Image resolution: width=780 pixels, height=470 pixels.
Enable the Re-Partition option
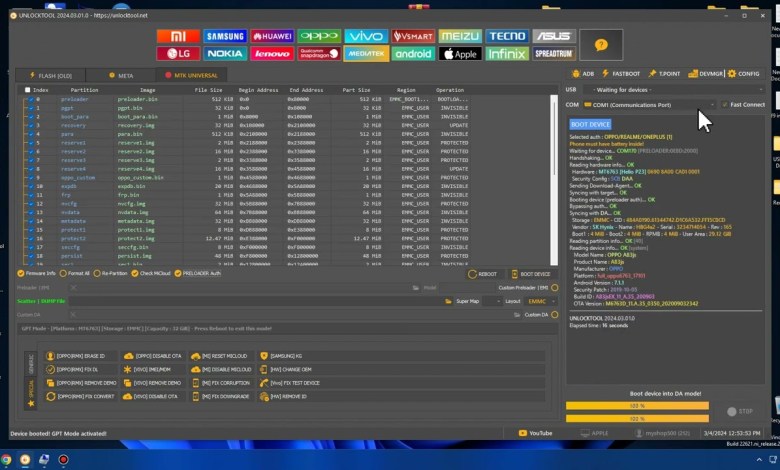click(110, 274)
